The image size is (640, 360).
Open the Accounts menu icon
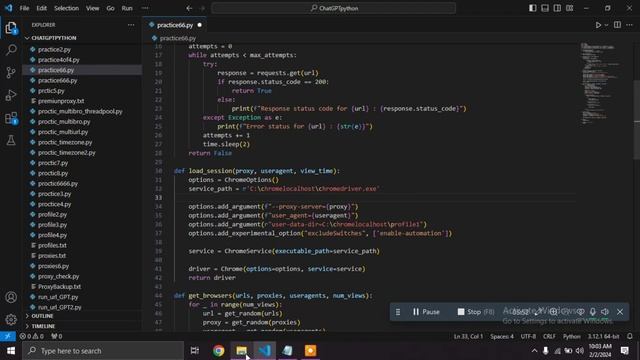click(11, 297)
